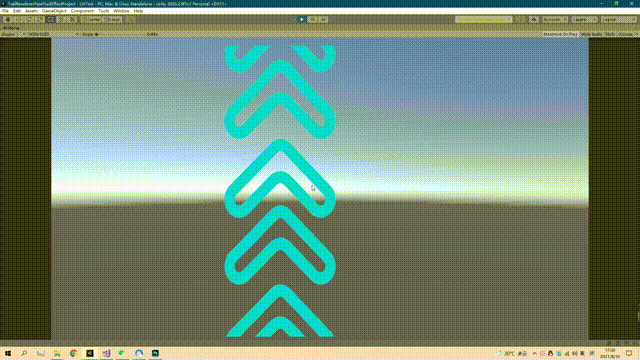The height and width of the screenshot is (360, 640).
Task: Switch to Unity icon on taskbar
Action: coord(90,353)
